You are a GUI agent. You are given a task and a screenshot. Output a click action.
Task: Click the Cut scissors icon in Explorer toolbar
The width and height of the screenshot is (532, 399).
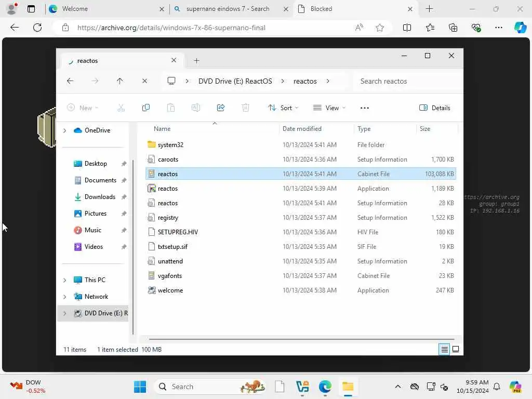click(121, 108)
